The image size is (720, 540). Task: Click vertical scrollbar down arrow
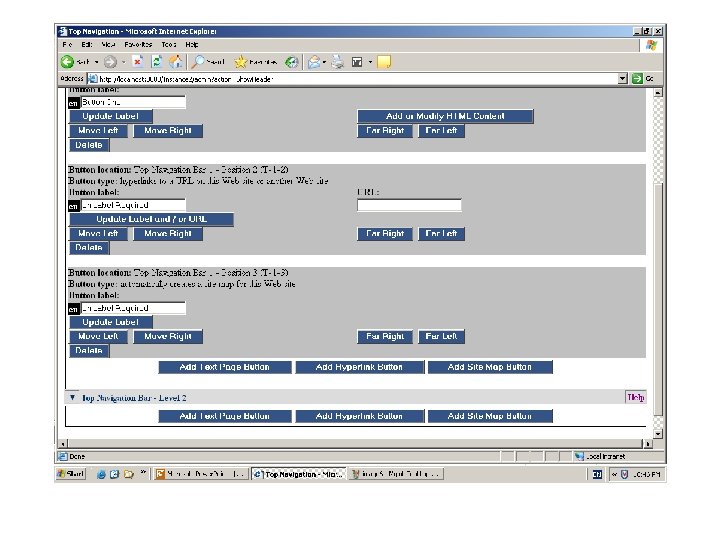point(658,433)
